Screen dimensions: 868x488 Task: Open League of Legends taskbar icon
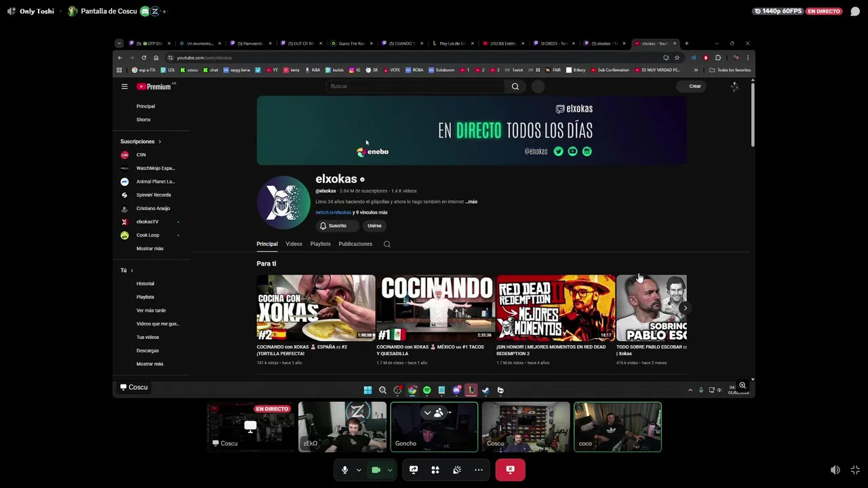(x=471, y=390)
